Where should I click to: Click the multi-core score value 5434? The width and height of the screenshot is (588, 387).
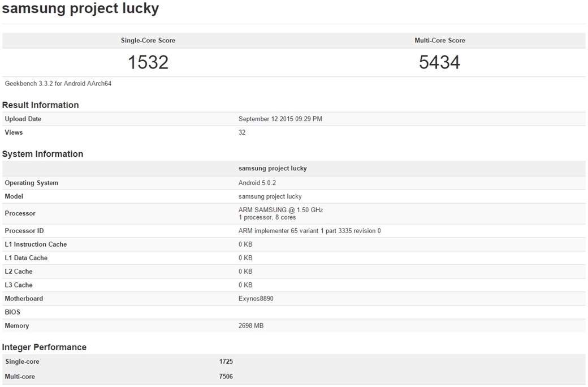click(x=439, y=62)
